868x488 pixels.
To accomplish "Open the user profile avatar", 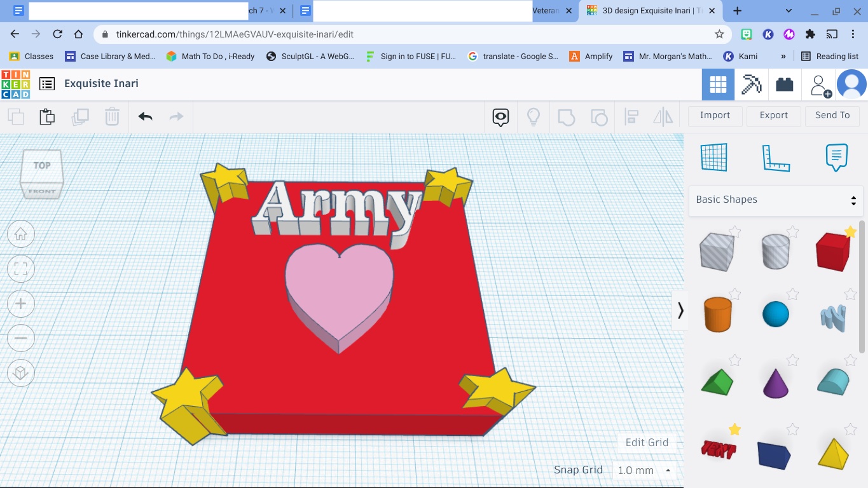I will [x=852, y=85].
